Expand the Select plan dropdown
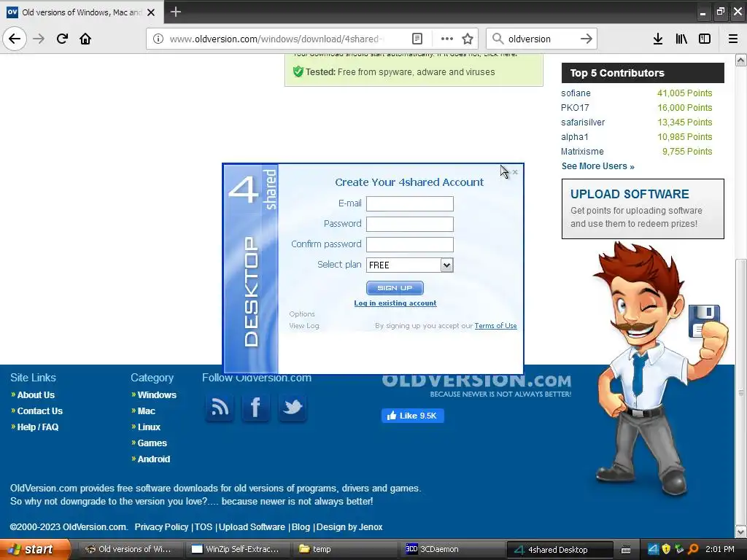The width and height of the screenshot is (747, 560). [x=446, y=265]
